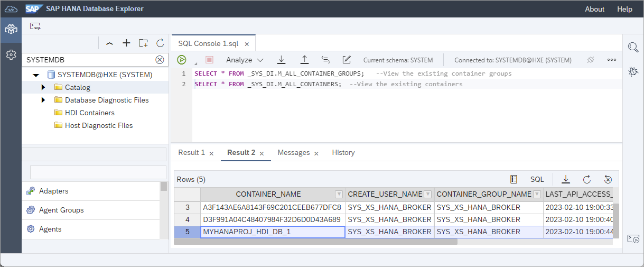Clear the SYSTEMDB search field
Screen dimensions: 644x267
160,60
